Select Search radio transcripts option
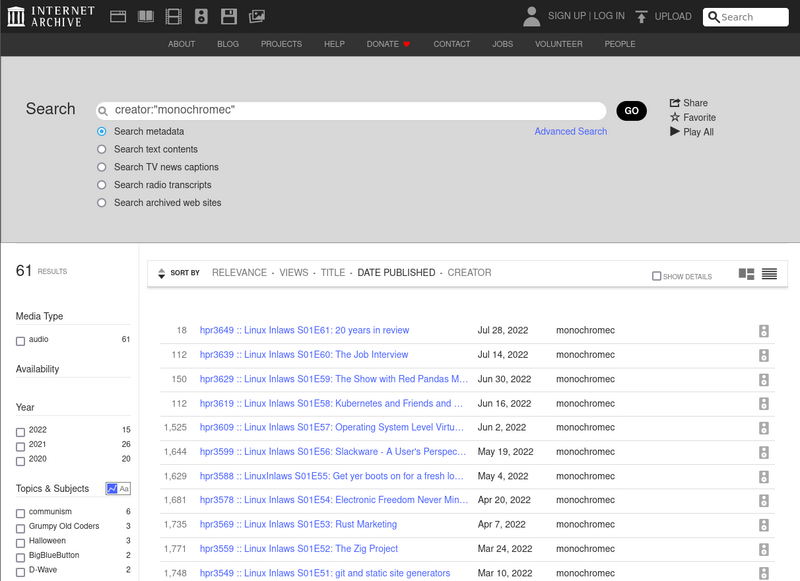The height and width of the screenshot is (581, 800). [102, 185]
